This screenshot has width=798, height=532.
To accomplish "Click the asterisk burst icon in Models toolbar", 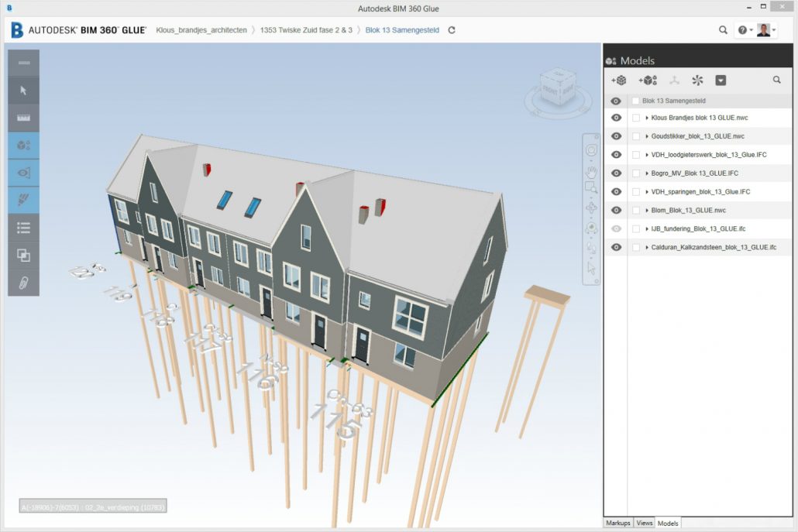I will (x=697, y=81).
